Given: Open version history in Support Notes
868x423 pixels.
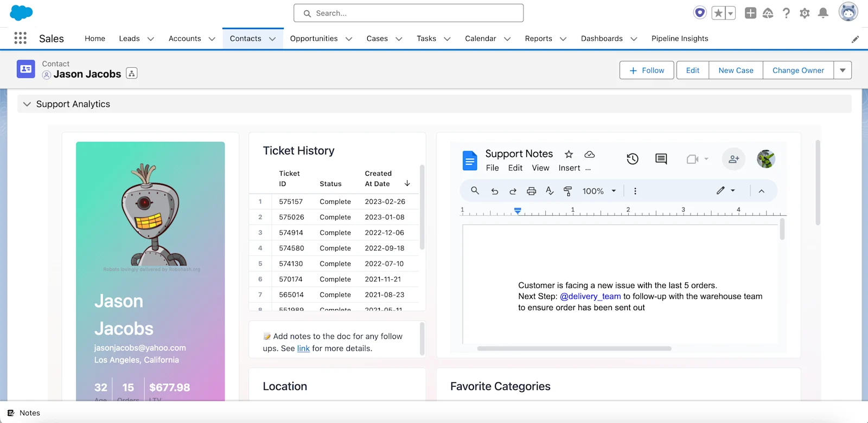Looking at the screenshot, I should point(633,159).
